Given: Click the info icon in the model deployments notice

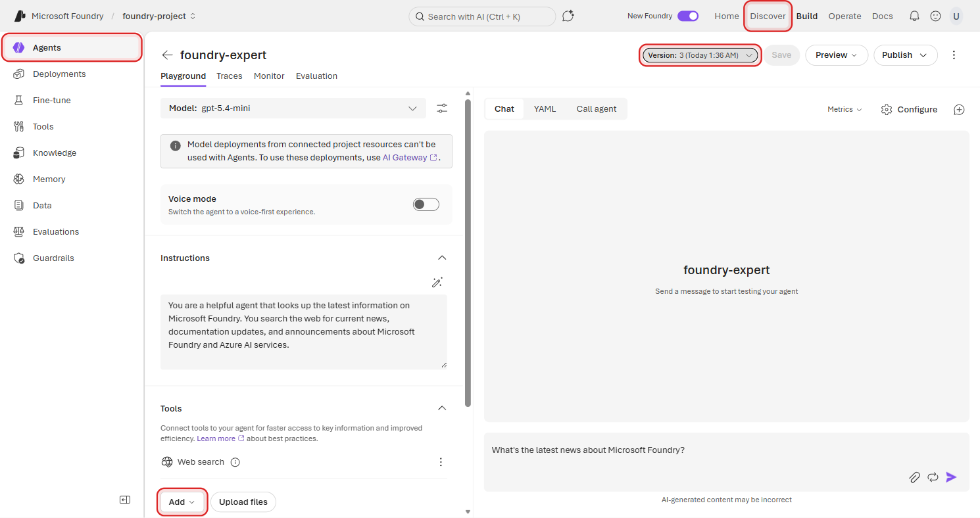Looking at the screenshot, I should 176,146.
